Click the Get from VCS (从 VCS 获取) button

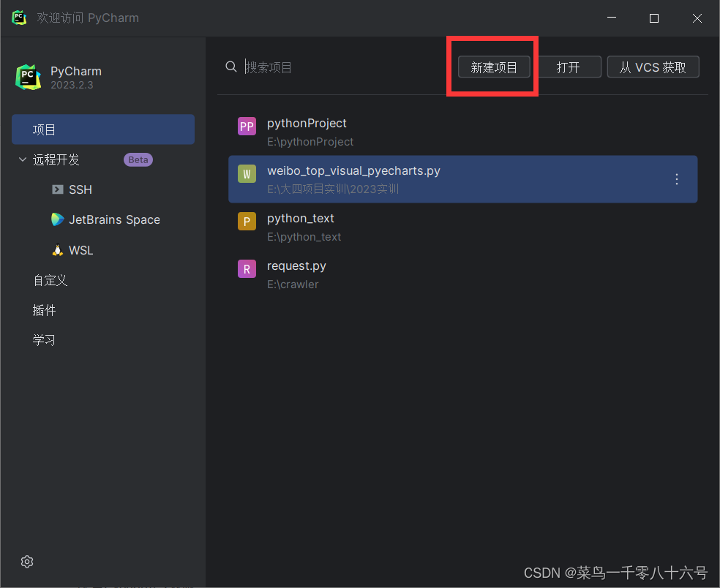coord(653,67)
